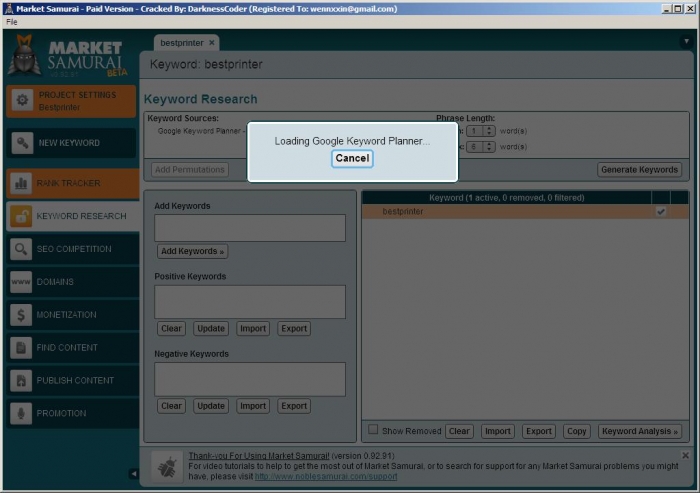Adjust maximum phrase length stepper
The image size is (700, 493).
pos(489,146)
